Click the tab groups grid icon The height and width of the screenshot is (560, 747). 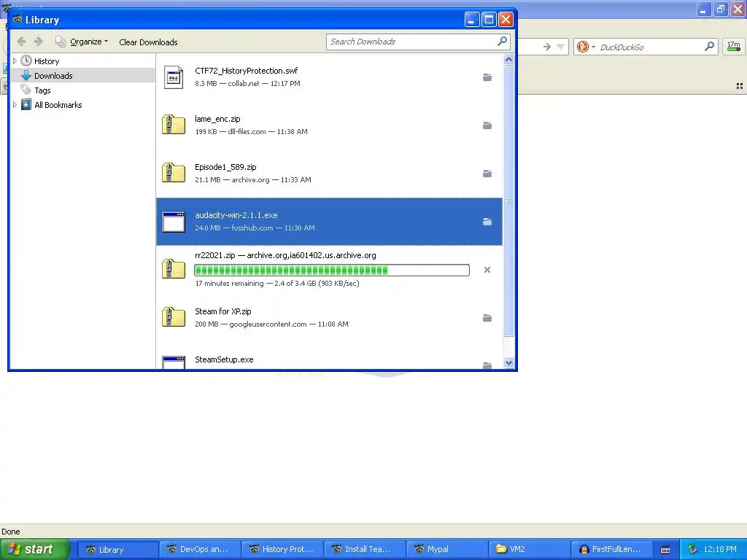coord(740,86)
